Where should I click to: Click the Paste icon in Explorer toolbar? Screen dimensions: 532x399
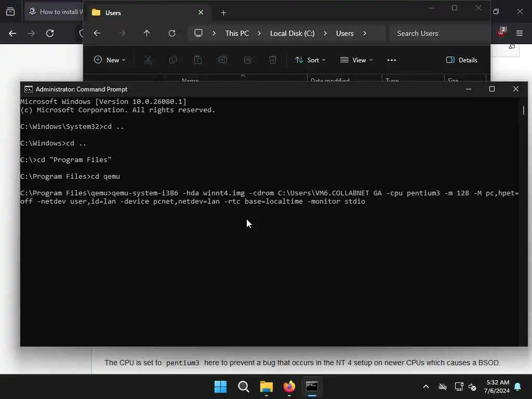198,60
